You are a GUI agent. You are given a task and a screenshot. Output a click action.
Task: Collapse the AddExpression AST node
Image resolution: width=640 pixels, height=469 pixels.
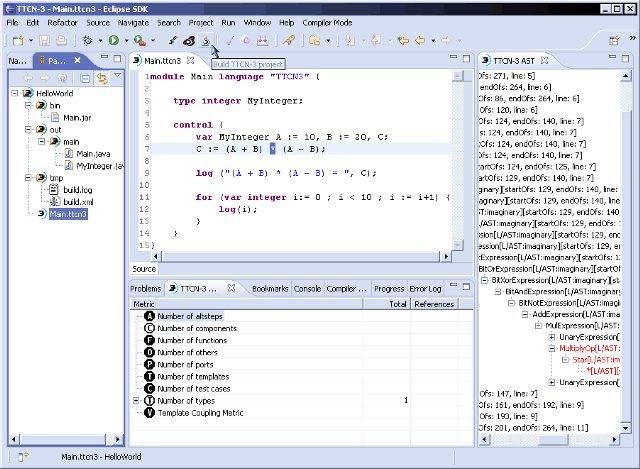coord(525,315)
